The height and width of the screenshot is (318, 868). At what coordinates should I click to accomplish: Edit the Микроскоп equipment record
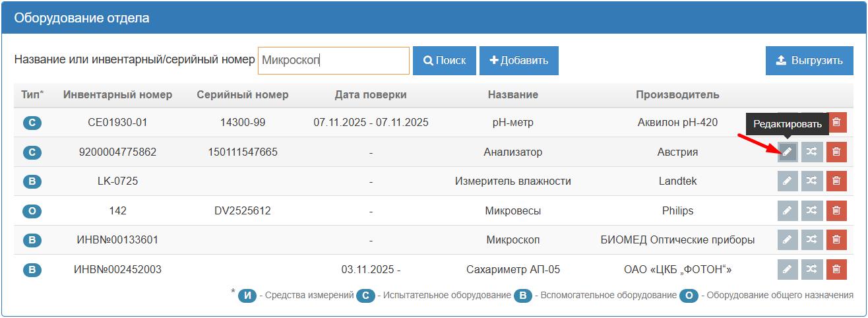click(787, 240)
